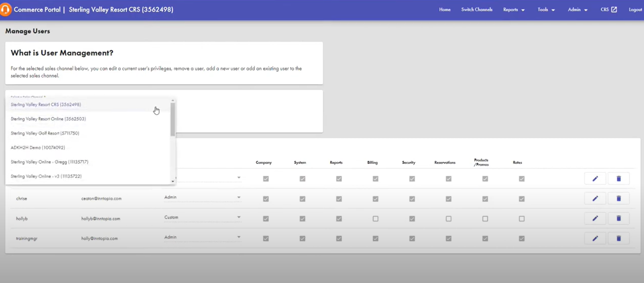
Task: Choose Sterling Valley Online - Gregg channel
Action: pos(88,162)
